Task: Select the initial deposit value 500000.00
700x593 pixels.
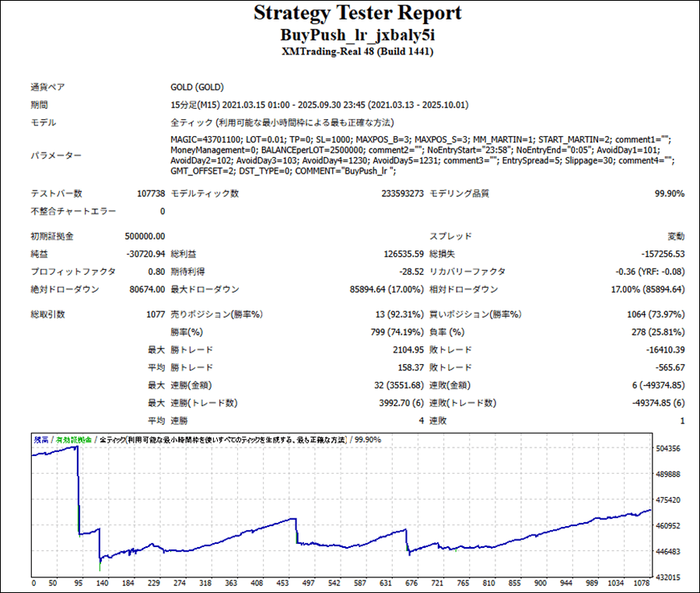Action: (145, 236)
